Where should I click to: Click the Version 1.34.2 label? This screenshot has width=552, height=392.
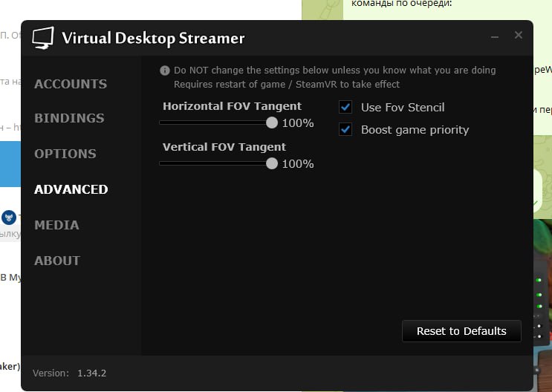coord(70,373)
